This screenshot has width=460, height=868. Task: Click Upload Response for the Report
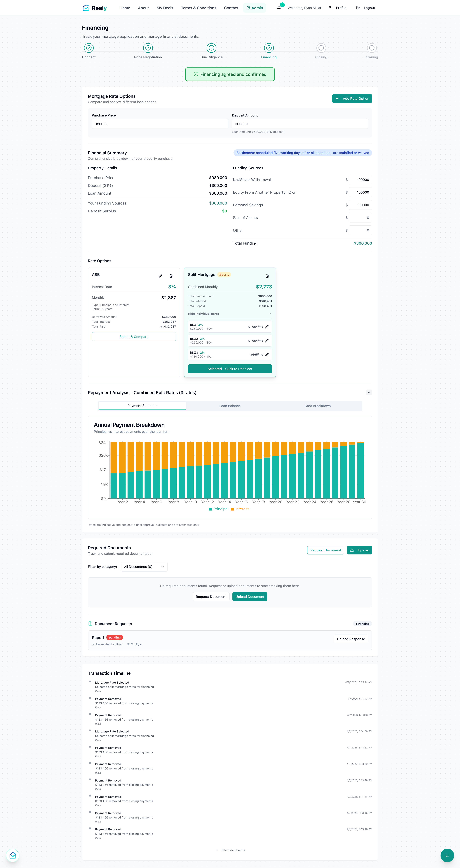point(351,639)
